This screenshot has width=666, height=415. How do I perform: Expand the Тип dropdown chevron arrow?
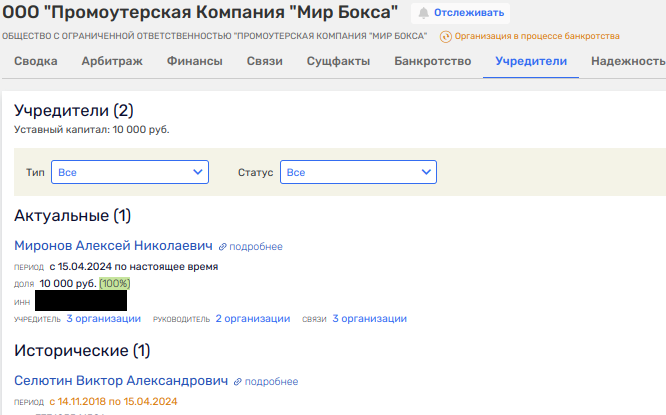[198, 172]
